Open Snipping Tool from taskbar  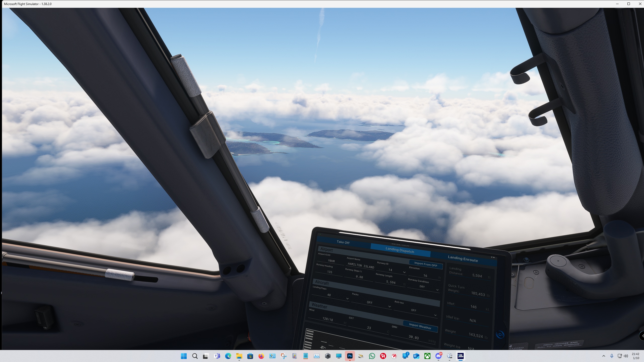[x=284, y=356]
